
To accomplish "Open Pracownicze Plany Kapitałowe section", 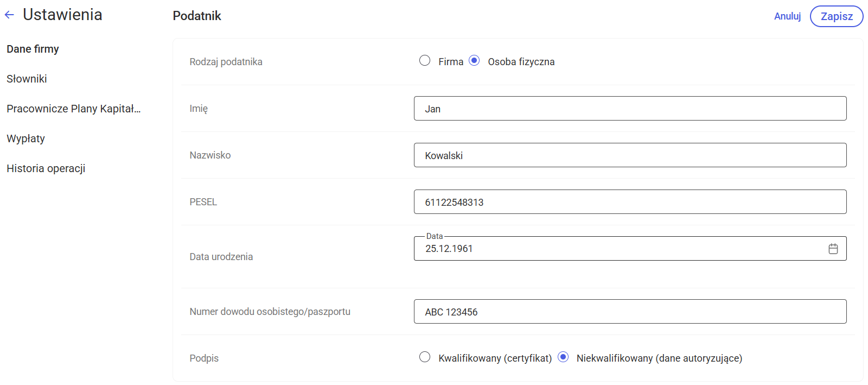I will (x=73, y=109).
